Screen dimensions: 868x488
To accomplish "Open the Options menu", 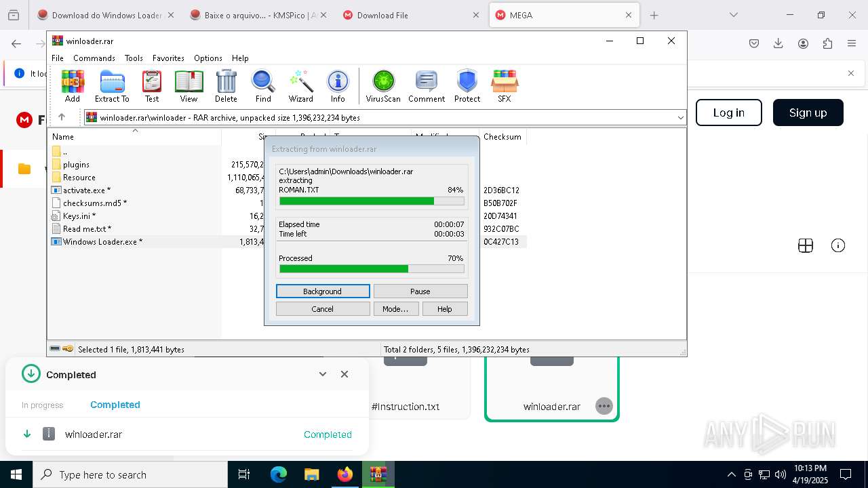I will [x=208, y=58].
